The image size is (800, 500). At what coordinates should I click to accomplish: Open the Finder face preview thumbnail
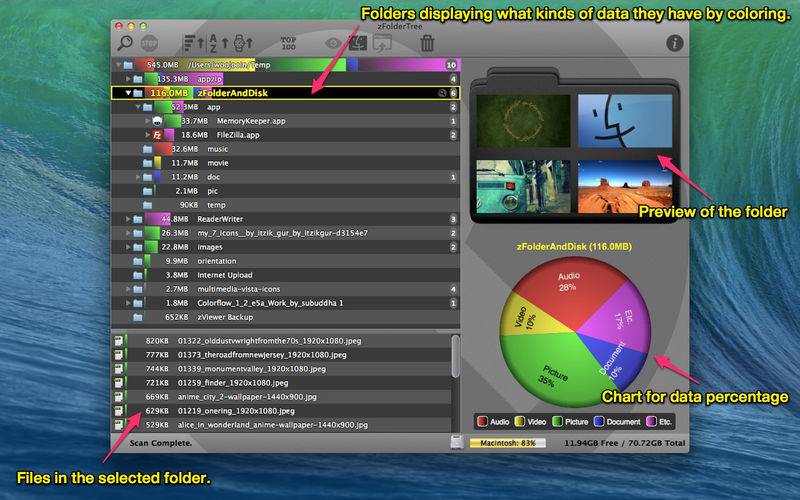point(624,121)
